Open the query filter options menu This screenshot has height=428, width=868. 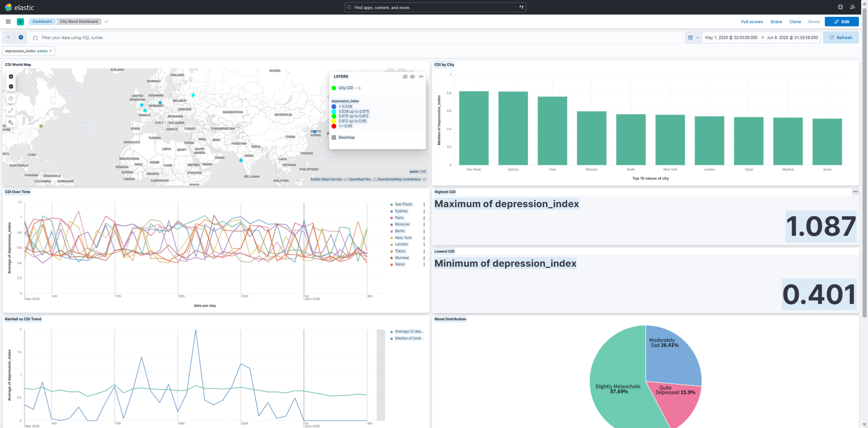pyautogui.click(x=8, y=37)
